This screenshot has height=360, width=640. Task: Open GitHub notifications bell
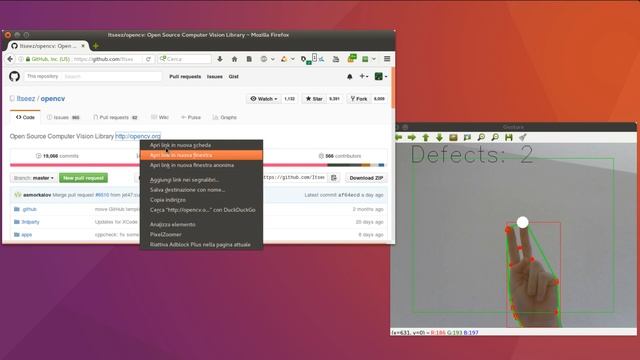point(349,76)
